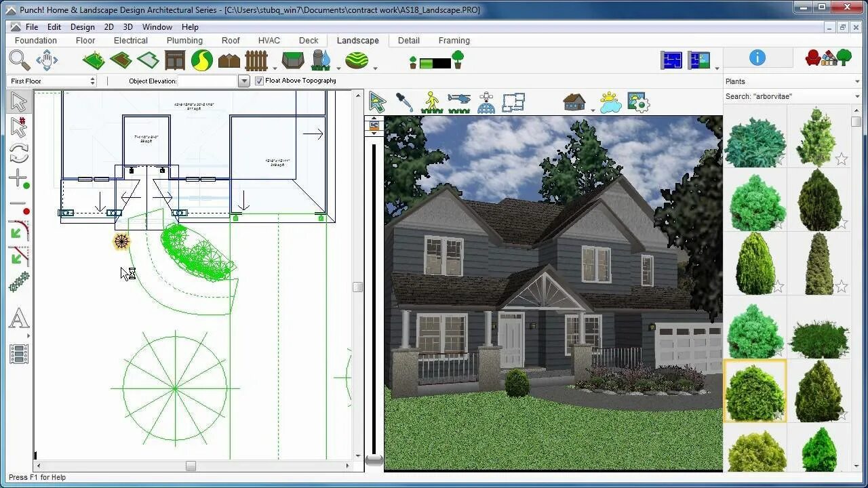Viewport: 868px width, 488px height.
Task: Select the first spreading arborvitae thumbnail
Action: (x=755, y=141)
